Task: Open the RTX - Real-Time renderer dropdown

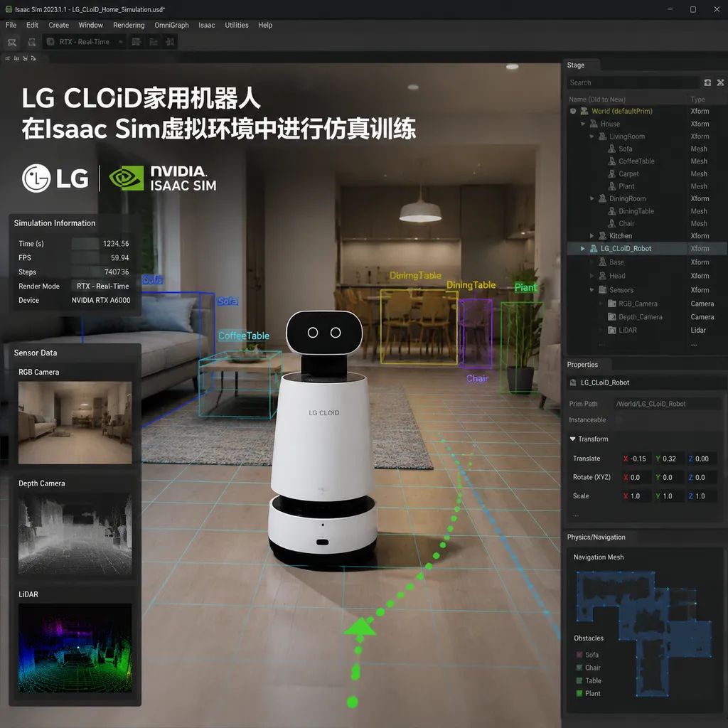Action: (85, 42)
